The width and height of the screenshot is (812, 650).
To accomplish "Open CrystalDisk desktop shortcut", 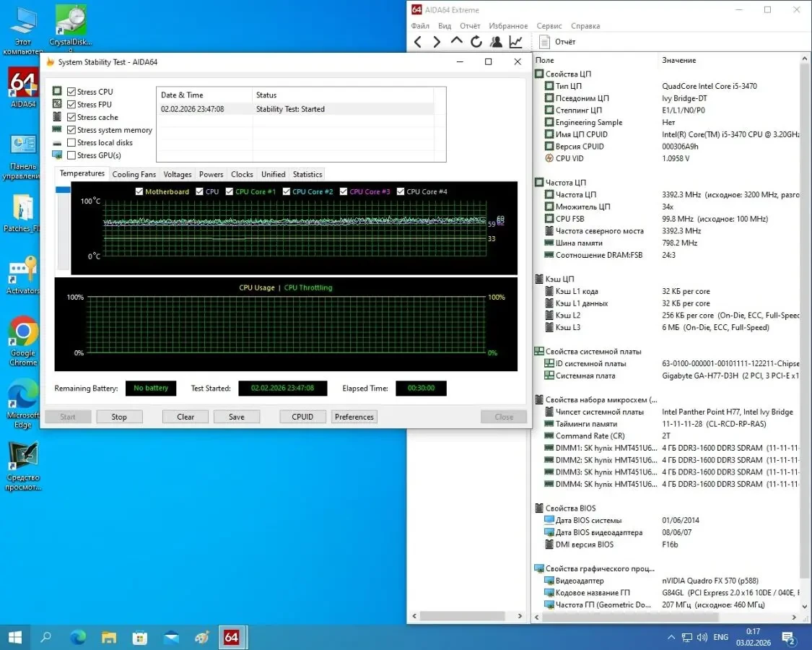I will pyautogui.click(x=71, y=28).
